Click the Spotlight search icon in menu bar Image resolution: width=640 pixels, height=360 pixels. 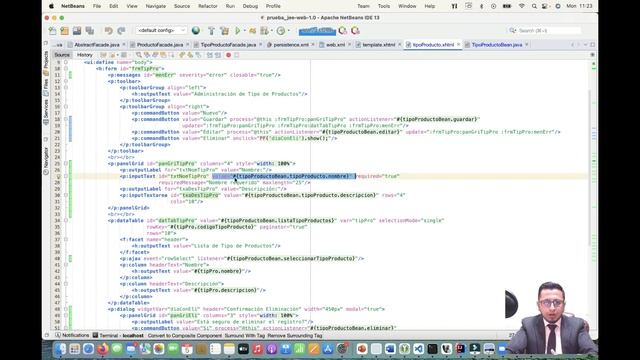[534, 6]
